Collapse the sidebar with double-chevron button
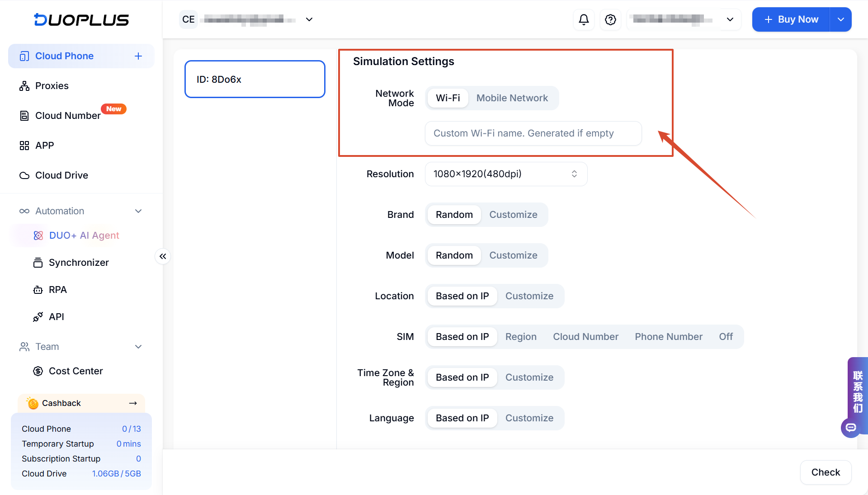This screenshot has height=495, width=868. tap(163, 256)
